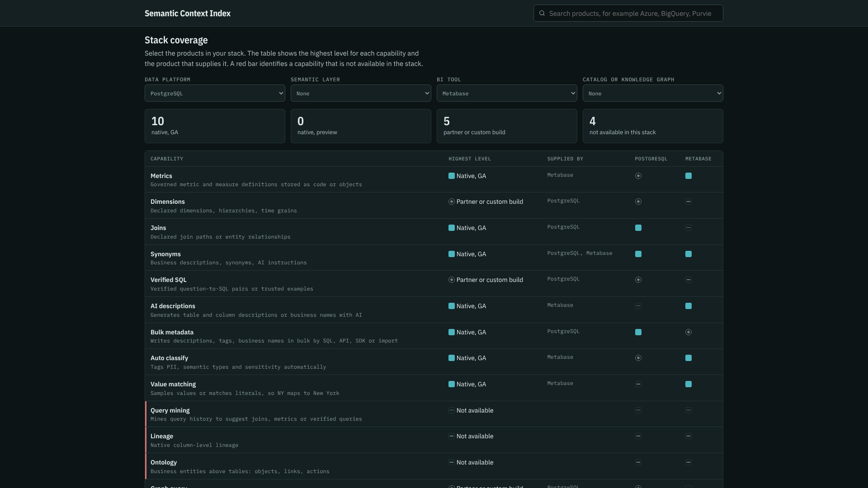Click Ontology row Metabase dash icon
Viewport: 868px width, 488px height.
tap(689, 462)
